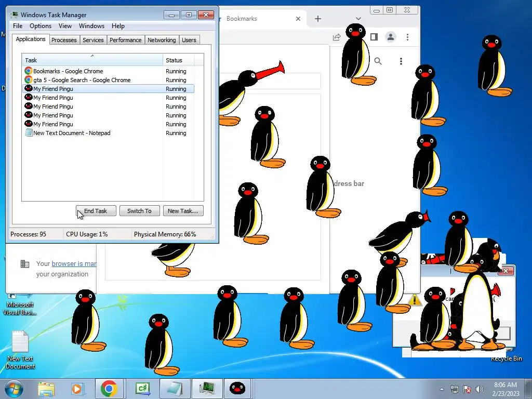The height and width of the screenshot is (399, 532).
Task: Click the Notepad icon in the task list
Action: point(29,132)
